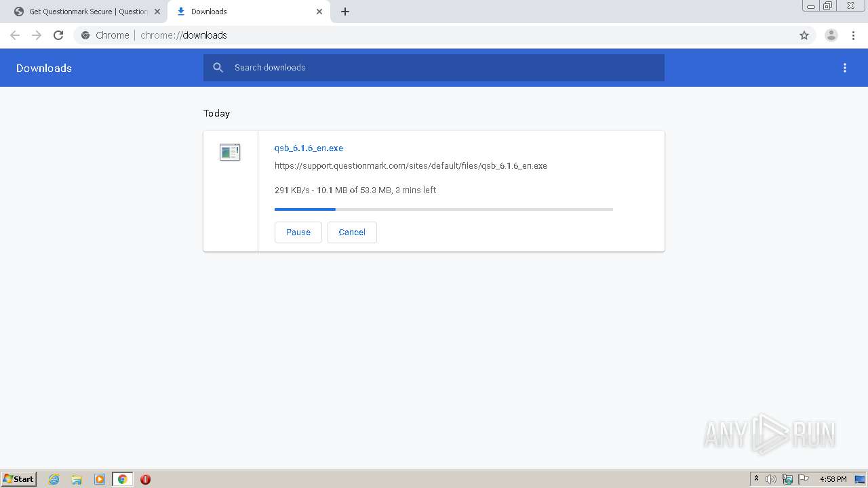Click the network tray icon
The height and width of the screenshot is (488, 868).
[787, 479]
